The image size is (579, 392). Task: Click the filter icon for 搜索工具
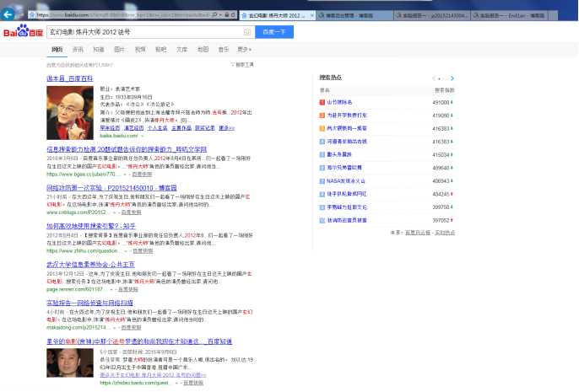point(233,65)
